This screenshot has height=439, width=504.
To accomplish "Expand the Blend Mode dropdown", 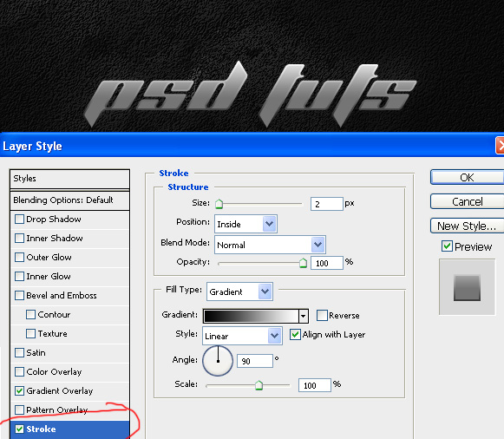I will click(x=270, y=245).
